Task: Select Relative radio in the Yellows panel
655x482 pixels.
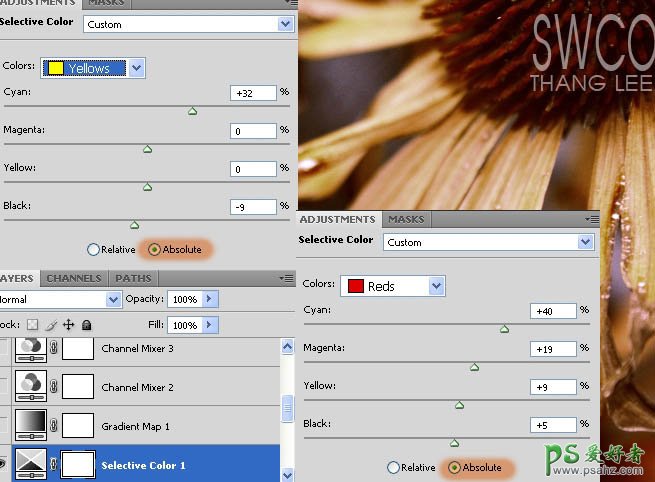Action: 94,249
